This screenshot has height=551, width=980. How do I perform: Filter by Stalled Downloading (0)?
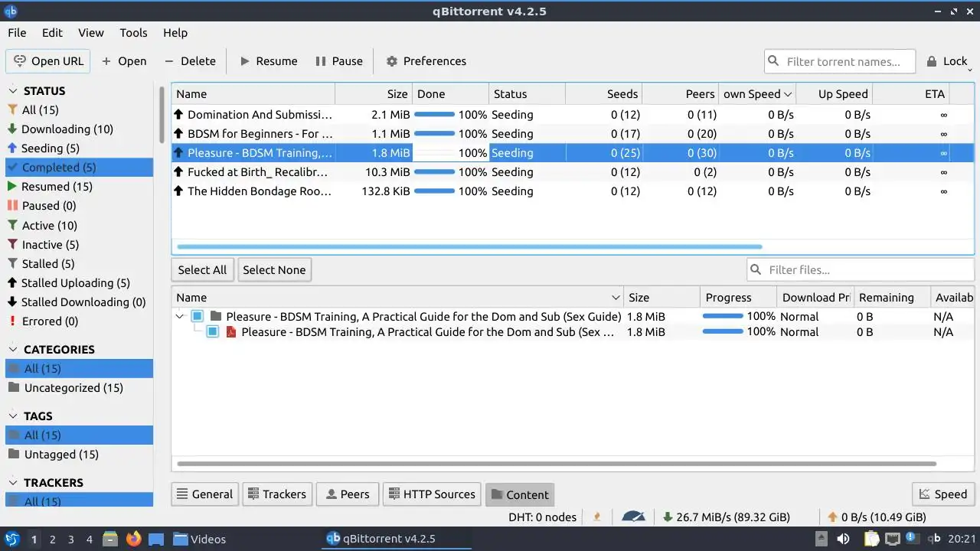tap(79, 302)
